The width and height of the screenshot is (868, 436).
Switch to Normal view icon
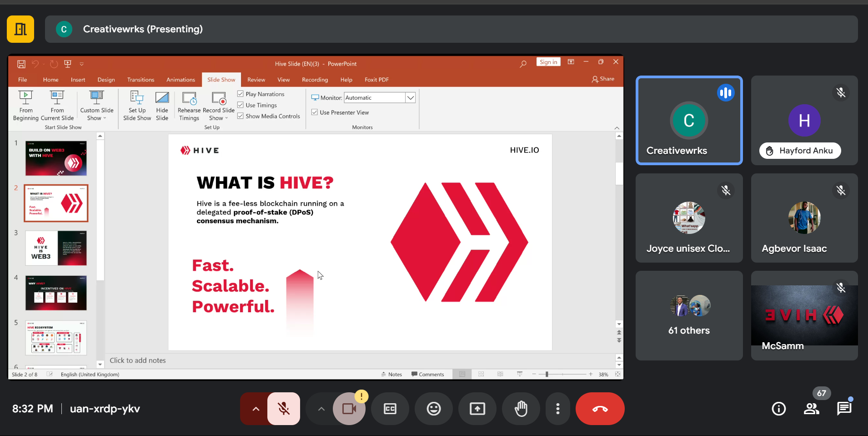click(462, 374)
